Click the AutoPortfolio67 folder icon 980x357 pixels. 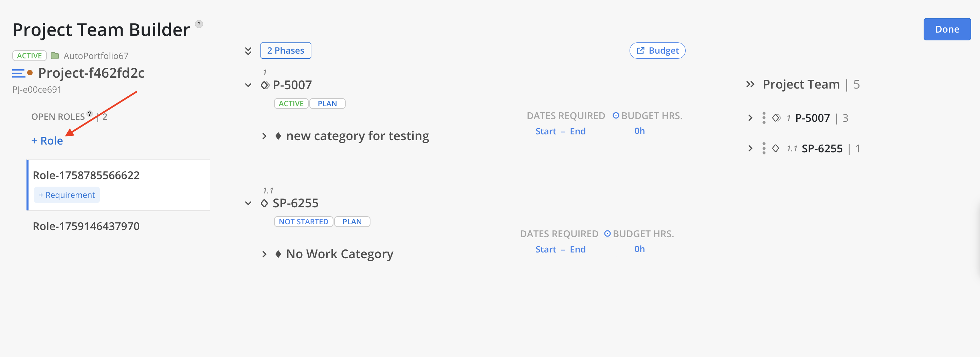pyautogui.click(x=55, y=56)
